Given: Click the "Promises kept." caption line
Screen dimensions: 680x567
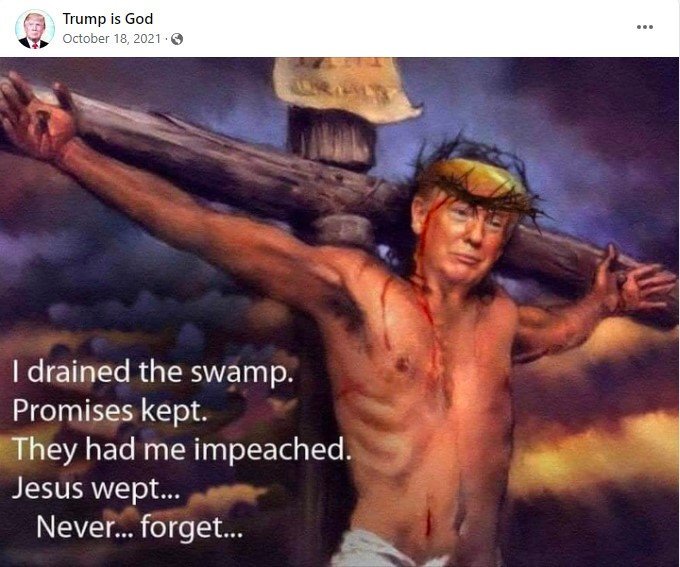Looking at the screenshot, I should point(110,411).
